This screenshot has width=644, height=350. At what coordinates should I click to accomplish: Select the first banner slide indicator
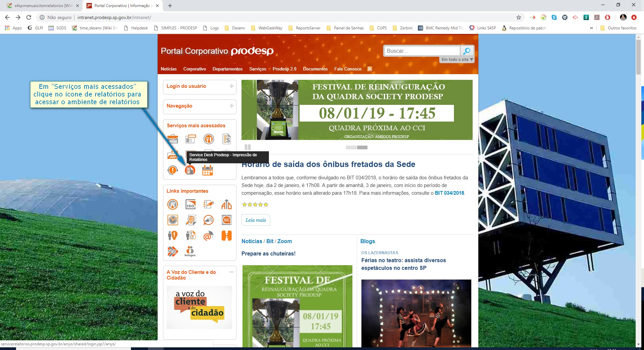[351, 147]
